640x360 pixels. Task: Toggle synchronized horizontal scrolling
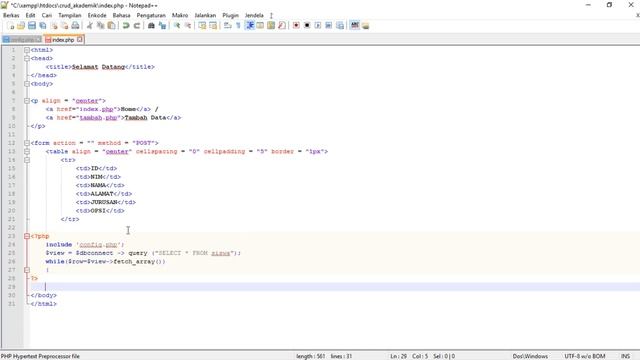213,26
